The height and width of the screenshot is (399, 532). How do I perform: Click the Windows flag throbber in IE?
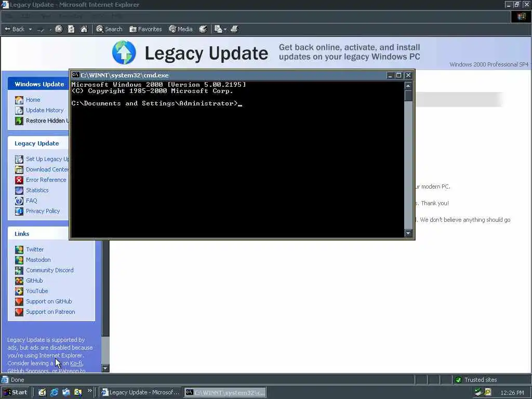point(521,16)
